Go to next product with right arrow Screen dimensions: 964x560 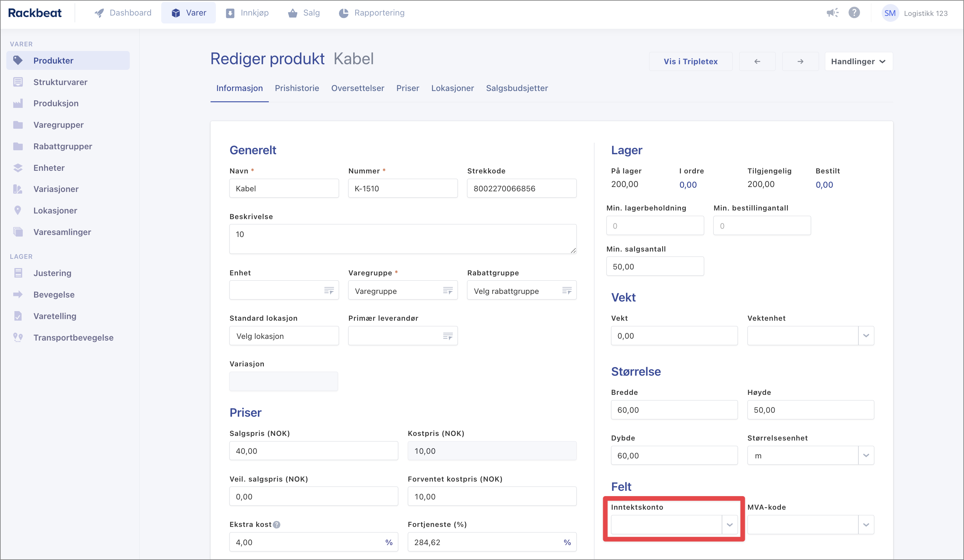(x=800, y=62)
